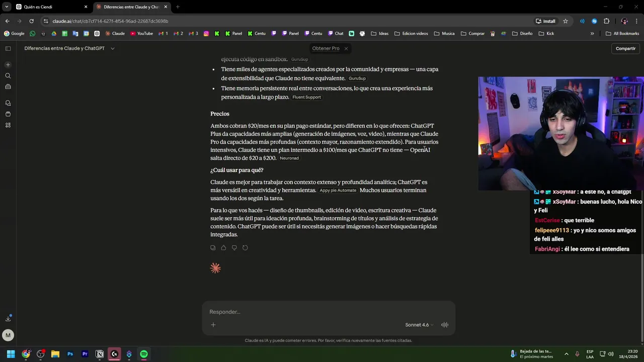Image resolution: width=644 pixels, height=362 pixels.
Task: Open the Musica bookmark folder
Action: [444, 34]
